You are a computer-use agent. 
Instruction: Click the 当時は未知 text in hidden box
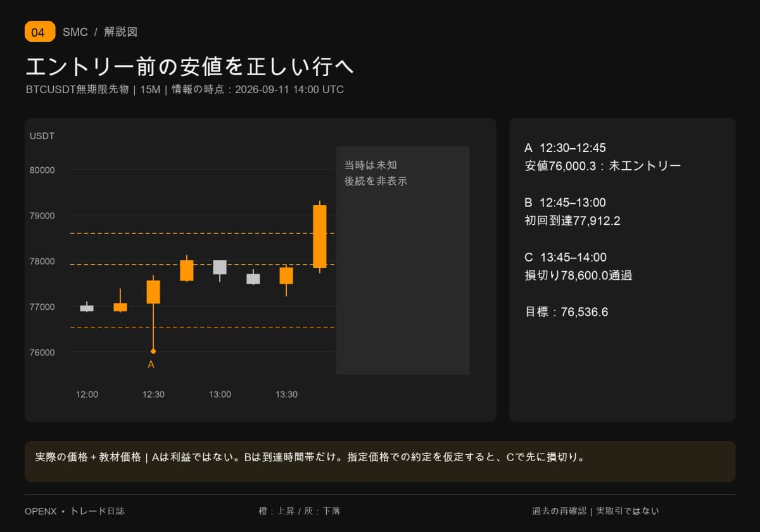370,165
